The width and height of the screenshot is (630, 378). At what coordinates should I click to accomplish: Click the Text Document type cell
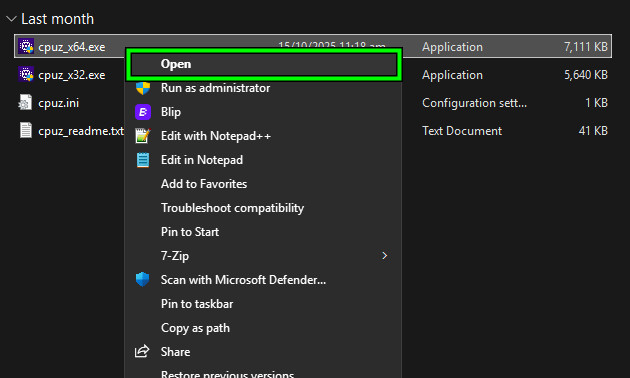click(x=462, y=131)
